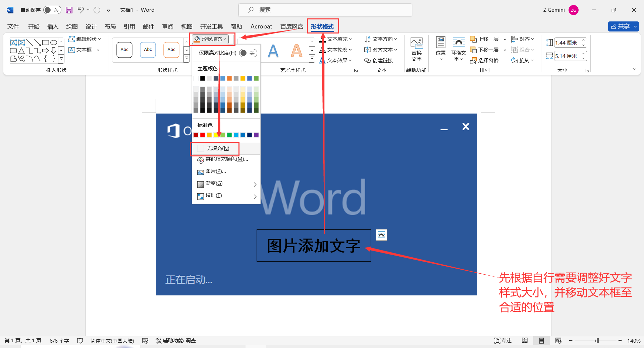This screenshot has width=644, height=348.
Task: Open Wrap Text (环绕文字) menu
Action: click(x=459, y=50)
